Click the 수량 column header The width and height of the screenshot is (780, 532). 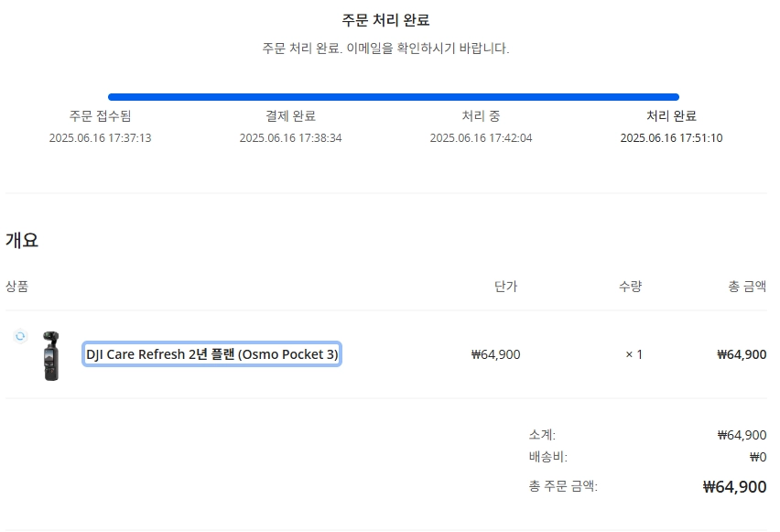[630, 287]
